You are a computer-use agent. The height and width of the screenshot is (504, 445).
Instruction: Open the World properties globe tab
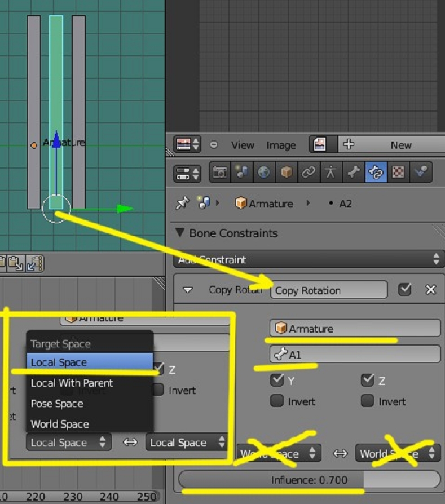pos(264,173)
